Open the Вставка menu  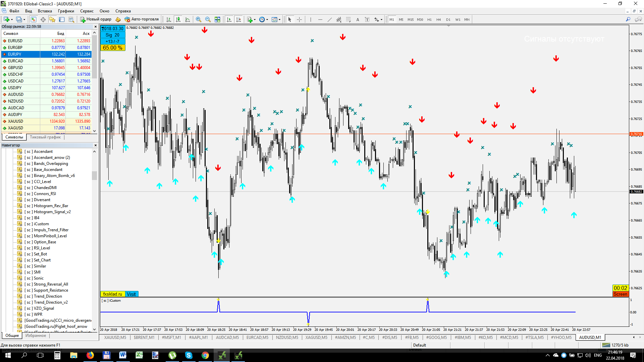click(45, 11)
